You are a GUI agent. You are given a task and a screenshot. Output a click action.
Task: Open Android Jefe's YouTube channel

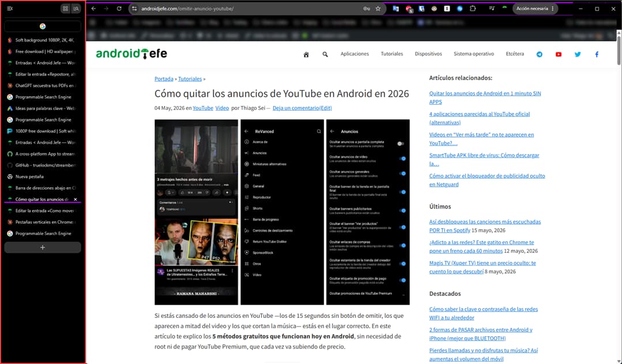point(559,54)
